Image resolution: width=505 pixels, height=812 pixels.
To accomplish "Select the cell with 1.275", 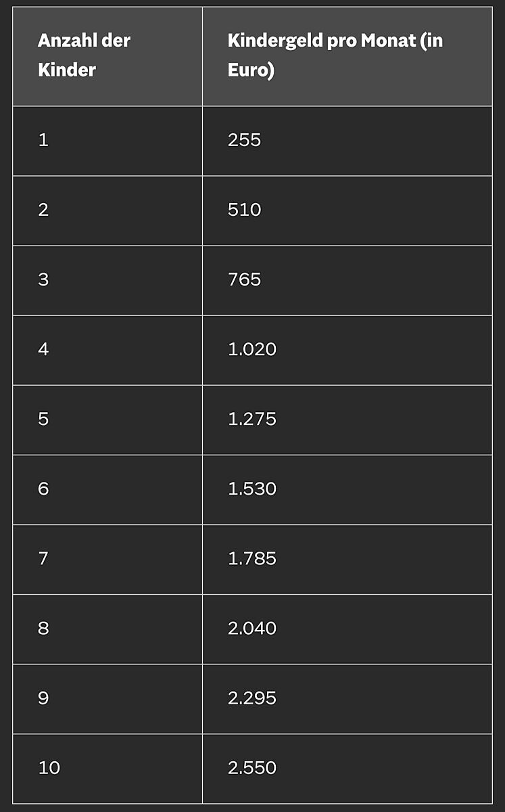I will tap(252, 419).
